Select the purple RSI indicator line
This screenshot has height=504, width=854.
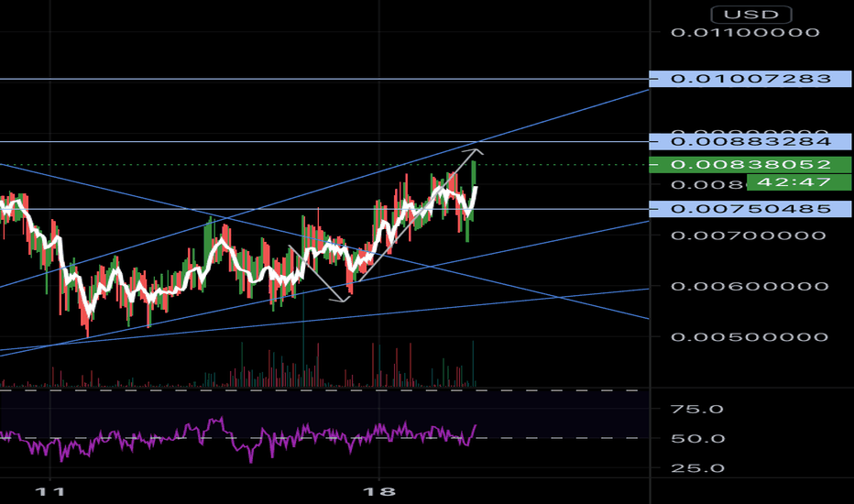(240, 439)
